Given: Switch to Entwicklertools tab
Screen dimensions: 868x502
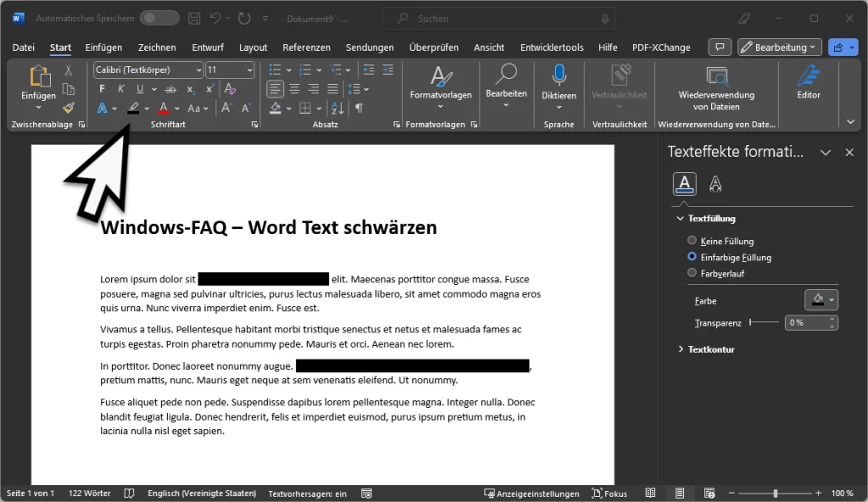Looking at the screenshot, I should 552,47.
